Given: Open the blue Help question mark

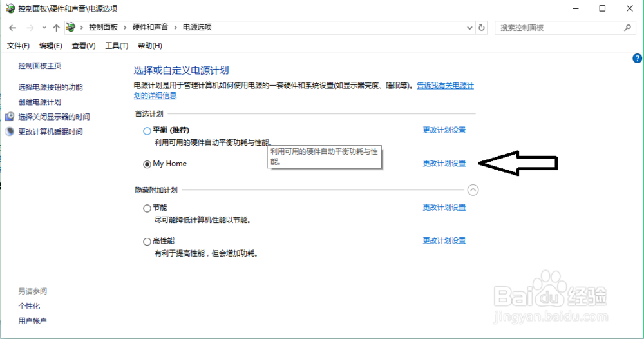Looking at the screenshot, I should pos(637,59).
